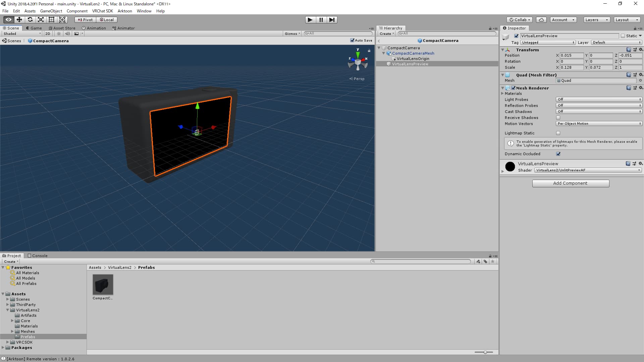Open scene effects image icon
644x362 pixels.
[76, 34]
